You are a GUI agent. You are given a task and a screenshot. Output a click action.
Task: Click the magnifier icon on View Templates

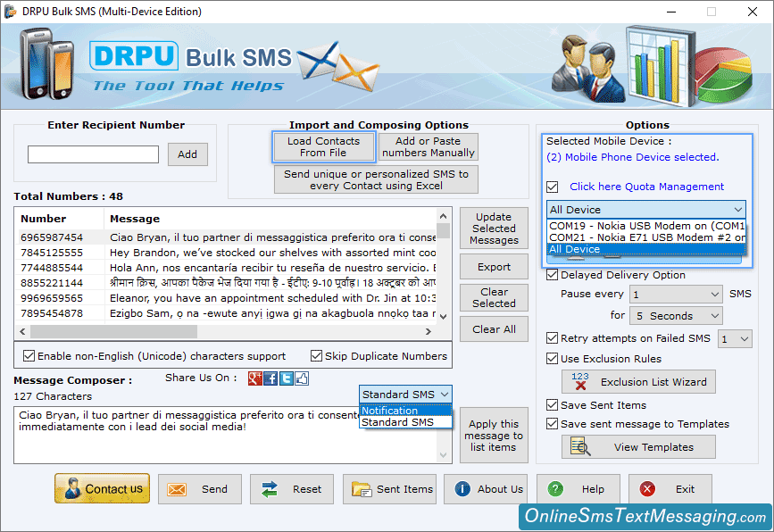[580, 446]
